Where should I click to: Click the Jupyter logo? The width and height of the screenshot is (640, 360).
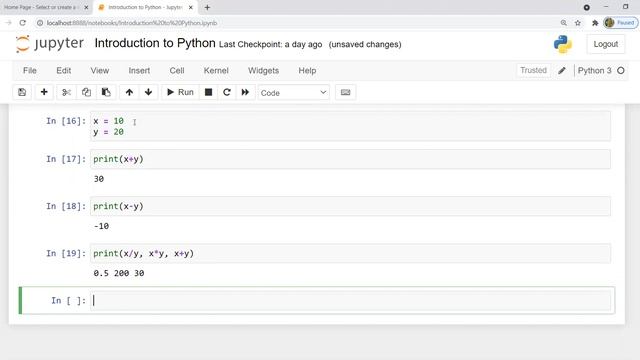49,44
